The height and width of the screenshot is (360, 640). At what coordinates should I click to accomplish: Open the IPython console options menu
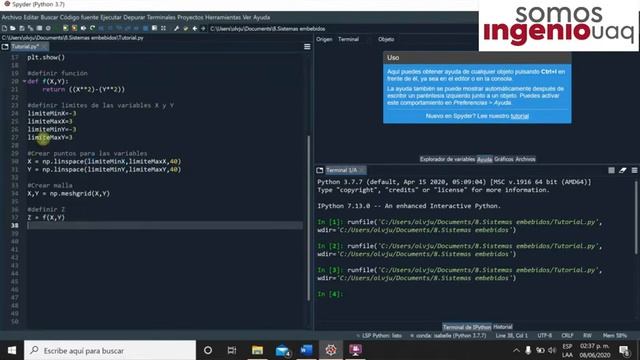click(634, 170)
